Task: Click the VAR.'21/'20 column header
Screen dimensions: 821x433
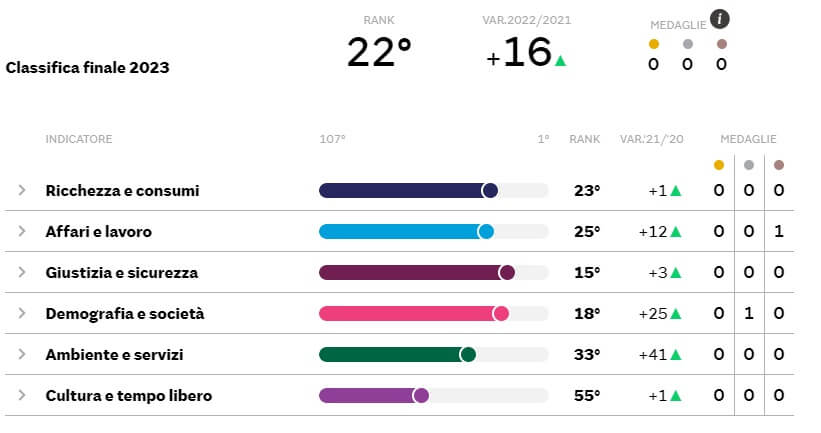Action: tap(650, 139)
